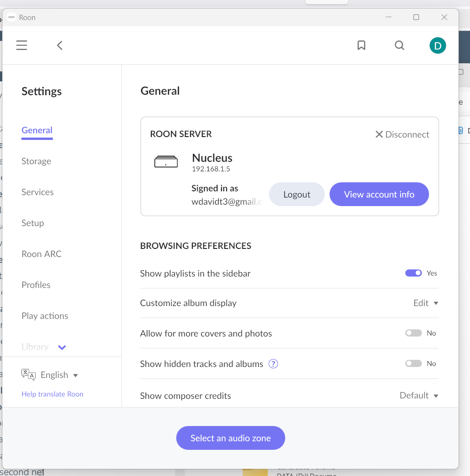Image resolution: width=470 pixels, height=476 pixels.
Task: Open the Help translate Roon link
Action: 52,394
